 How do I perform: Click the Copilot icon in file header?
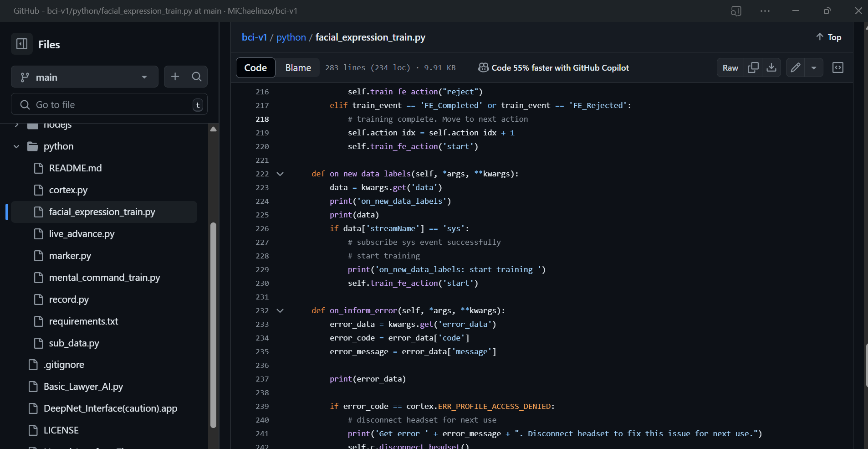click(483, 67)
